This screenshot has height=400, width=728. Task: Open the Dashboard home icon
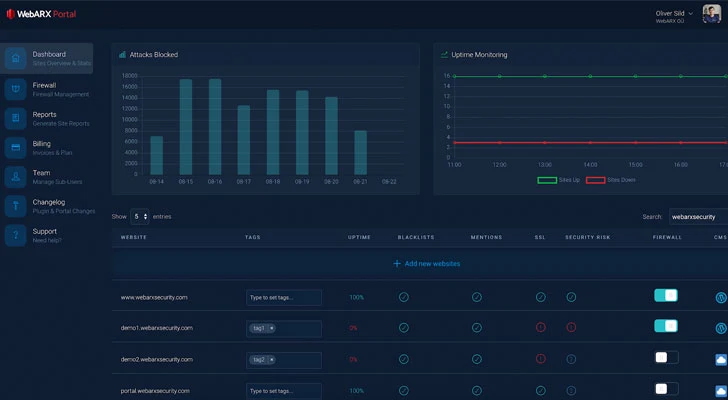click(15, 58)
